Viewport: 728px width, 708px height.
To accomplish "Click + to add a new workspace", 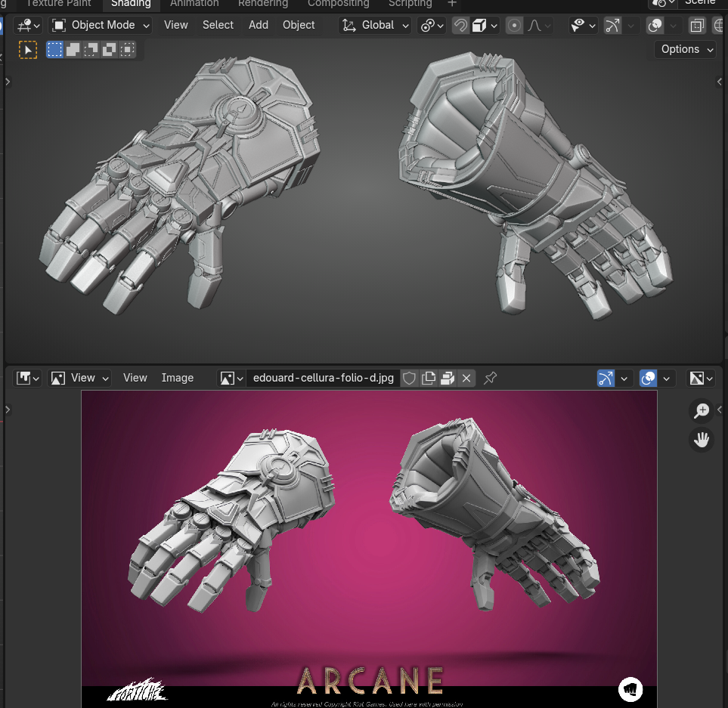I will pos(451,4).
